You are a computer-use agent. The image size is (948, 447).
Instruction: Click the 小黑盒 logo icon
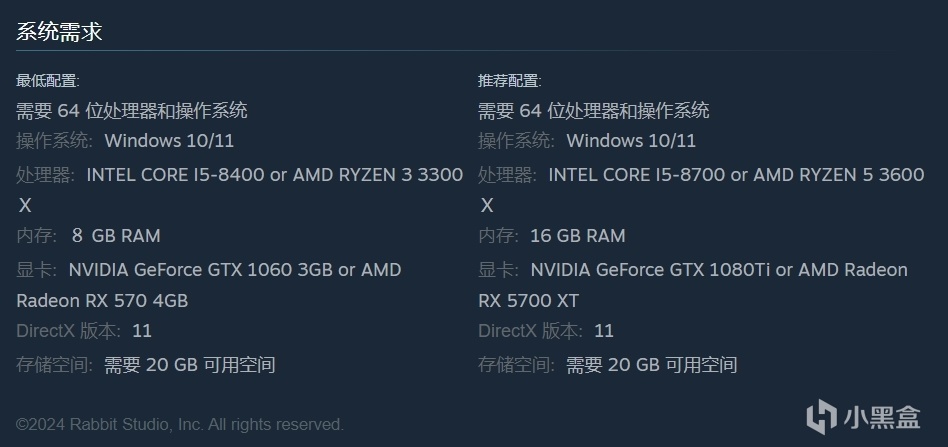822,416
